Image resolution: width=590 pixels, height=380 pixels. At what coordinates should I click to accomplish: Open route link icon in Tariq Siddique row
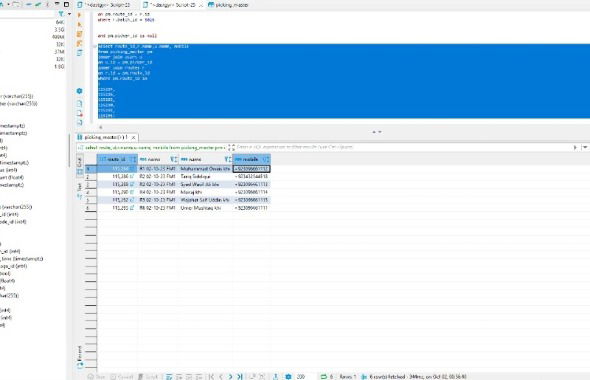(x=132, y=176)
